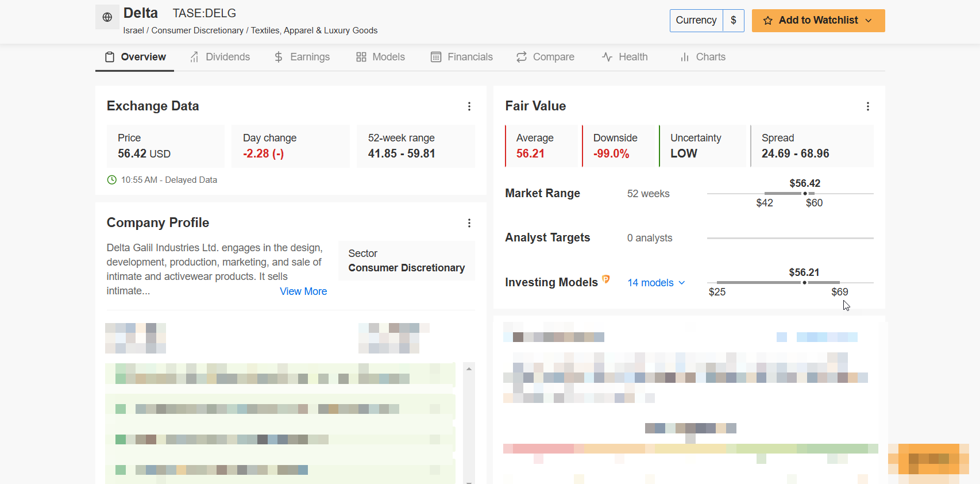
Task: Click the Average 56.21 fair value card
Action: (542, 146)
